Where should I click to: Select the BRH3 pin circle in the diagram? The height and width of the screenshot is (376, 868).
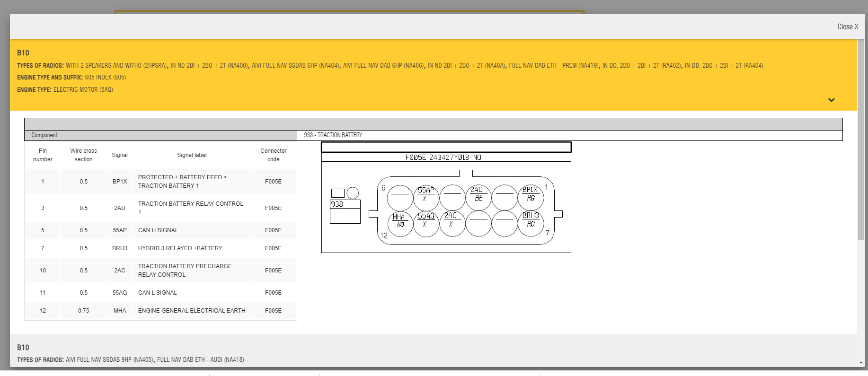click(531, 223)
